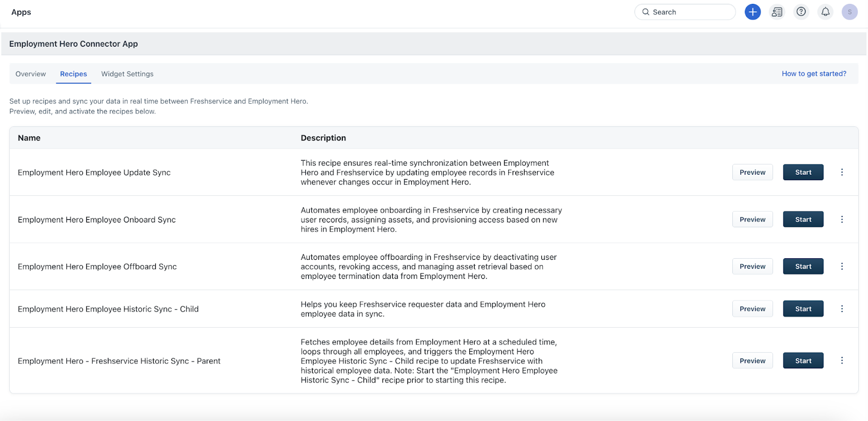Open more options for Employee Offboard Sync
The height and width of the screenshot is (421, 868).
click(x=842, y=266)
